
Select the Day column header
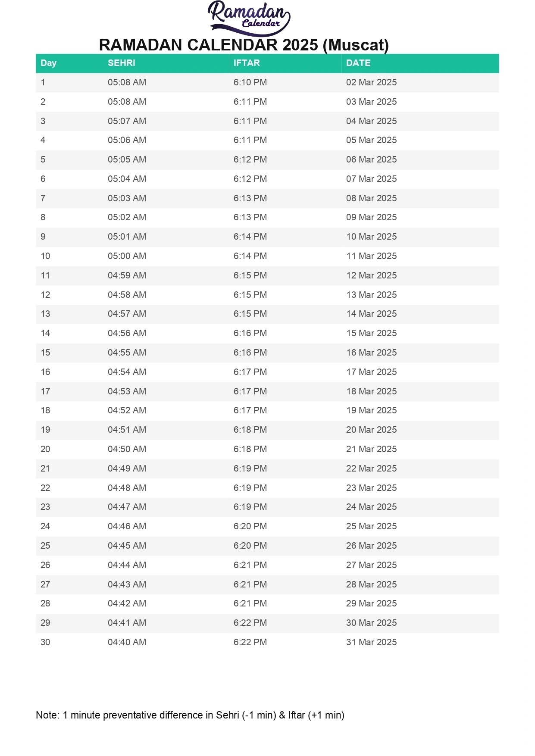(x=49, y=63)
